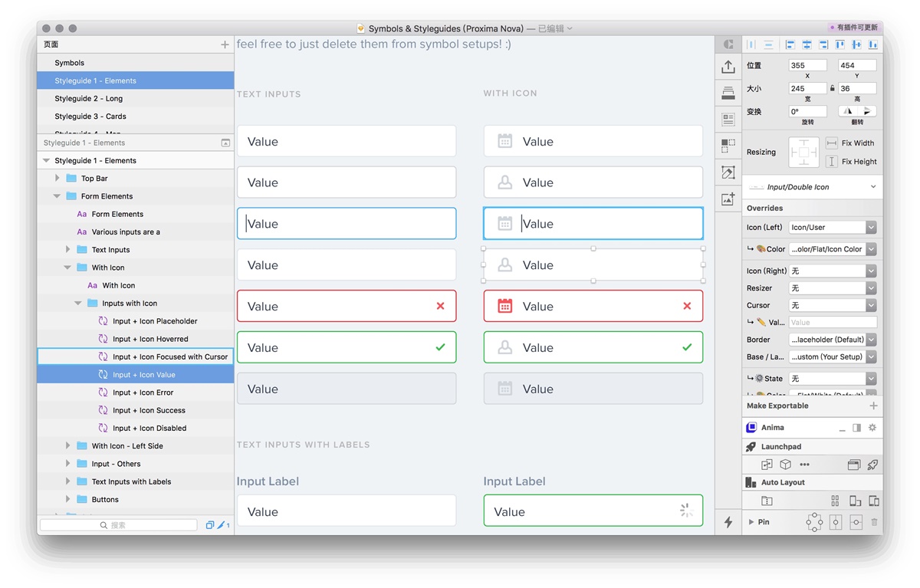Click the red error input with calendar icon
The image size is (920, 588).
(593, 307)
